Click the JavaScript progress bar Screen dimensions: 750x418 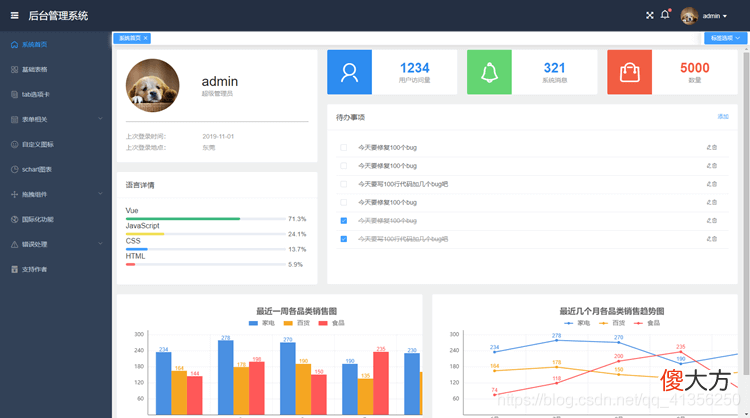[206, 234]
